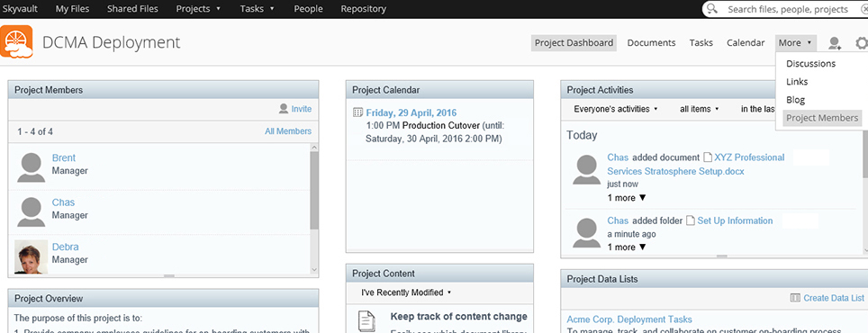Click document icon beside XYZ Professional Services
The image size is (868, 333).
point(708,157)
